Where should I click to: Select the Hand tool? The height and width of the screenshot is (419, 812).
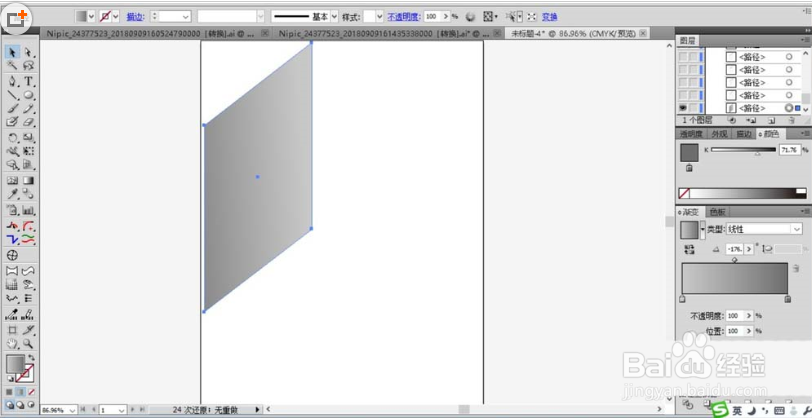coord(12,343)
